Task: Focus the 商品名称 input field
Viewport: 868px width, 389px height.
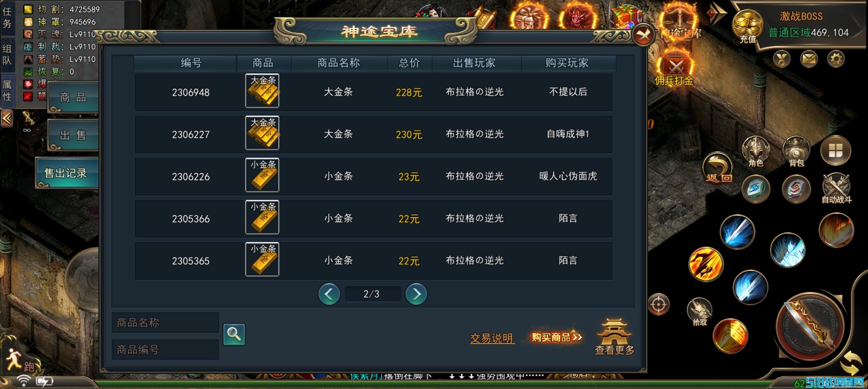Action: [x=165, y=322]
